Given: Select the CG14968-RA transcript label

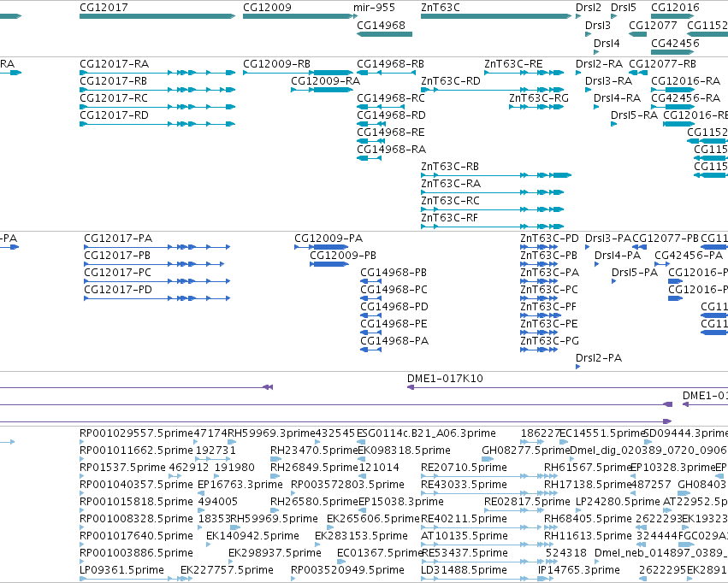Looking at the screenshot, I should pyautogui.click(x=392, y=150).
